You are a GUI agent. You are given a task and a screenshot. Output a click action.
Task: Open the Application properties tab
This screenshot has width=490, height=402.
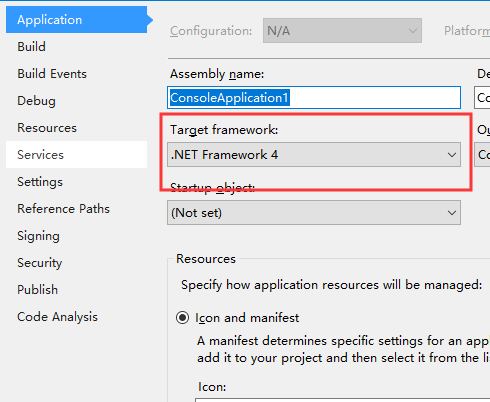76,20
